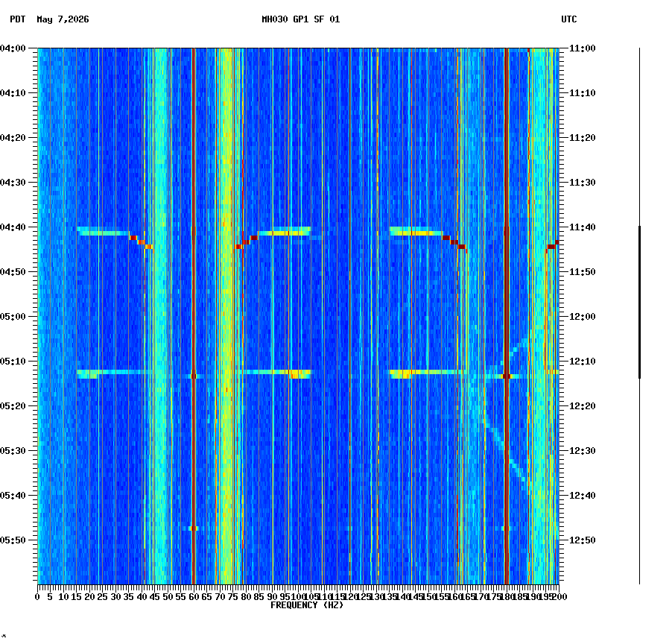672x644 pixels.
Task: Click the 12:30 UTC time label
Action: [583, 451]
